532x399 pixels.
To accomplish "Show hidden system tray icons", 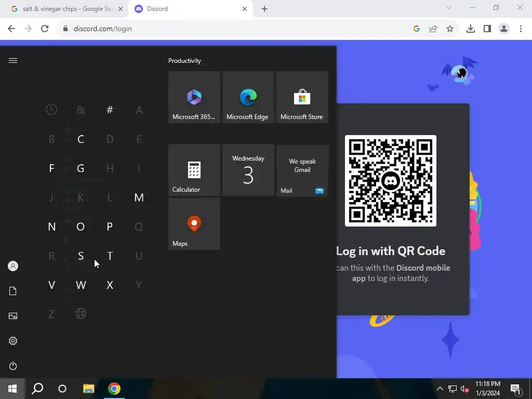I will 440,389.
